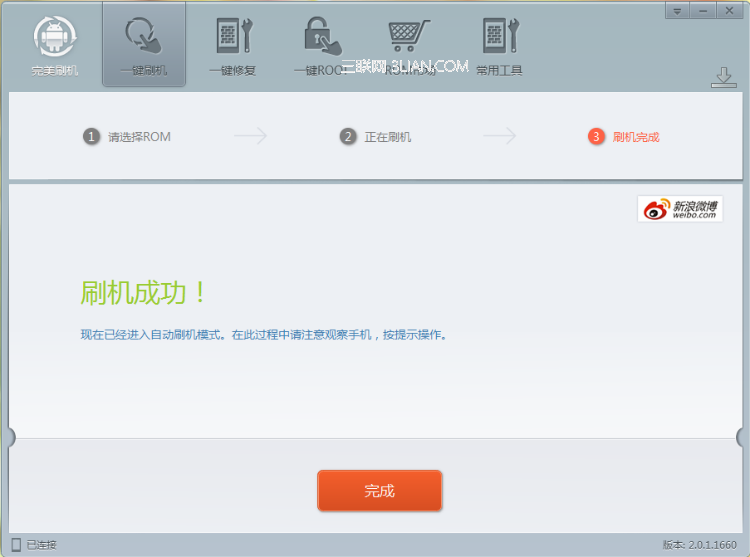Image resolution: width=750 pixels, height=557 pixels.
Task: Click the left panel side handle
Action: pyautogui.click(x=11, y=437)
